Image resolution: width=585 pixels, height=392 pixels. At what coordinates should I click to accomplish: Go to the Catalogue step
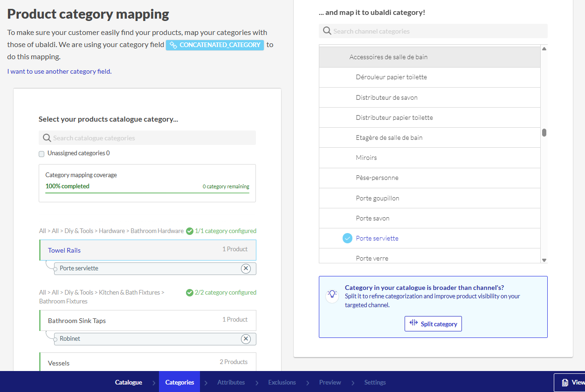click(128, 382)
